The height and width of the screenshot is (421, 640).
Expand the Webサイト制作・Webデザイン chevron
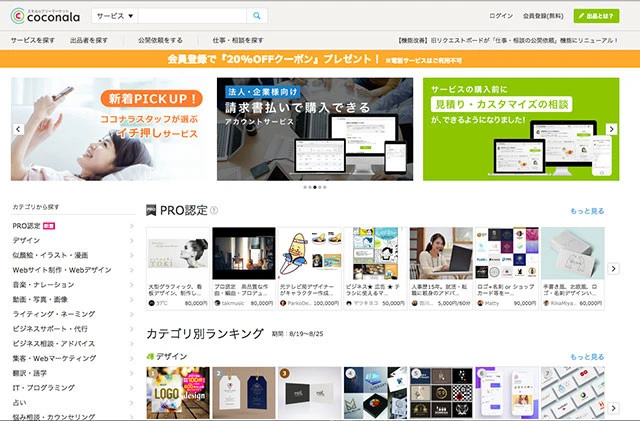click(x=132, y=270)
